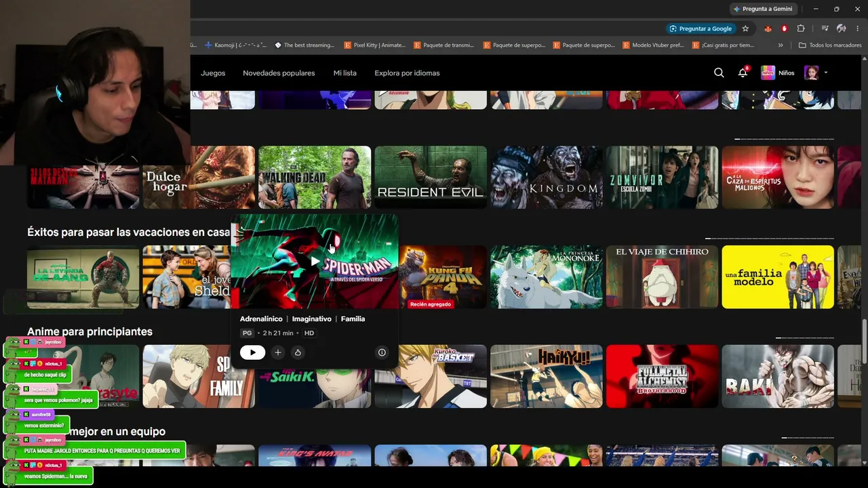This screenshot has width=868, height=488.
Task: Open El viaje de Chihiro thumbnail
Action: (662, 277)
